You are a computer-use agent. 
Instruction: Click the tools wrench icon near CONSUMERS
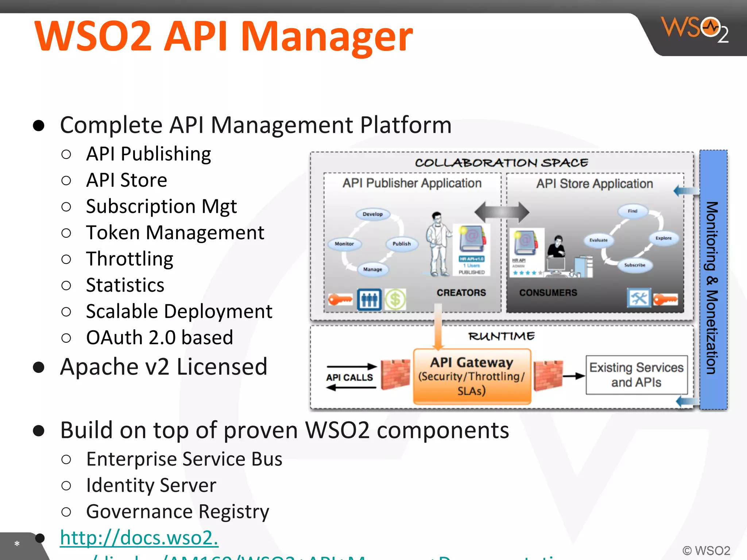click(x=639, y=298)
